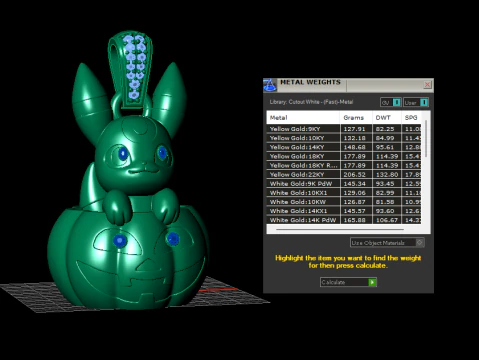The height and width of the screenshot is (360, 480).
Task: Select the White Gold:14KX1 row
Action: [344, 211]
